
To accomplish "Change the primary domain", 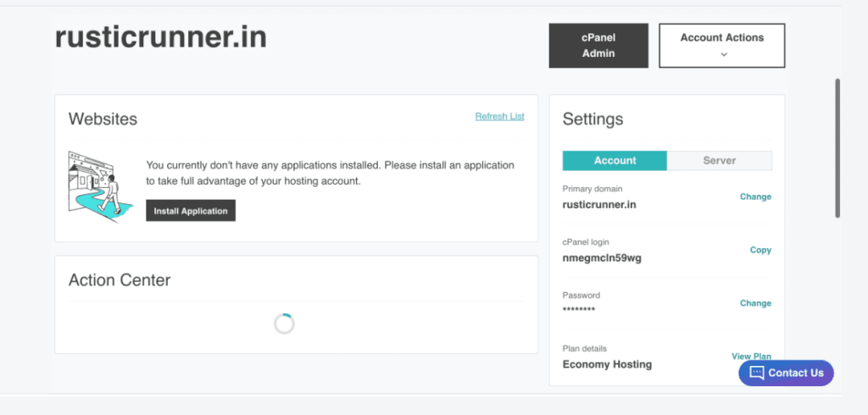I will (755, 196).
